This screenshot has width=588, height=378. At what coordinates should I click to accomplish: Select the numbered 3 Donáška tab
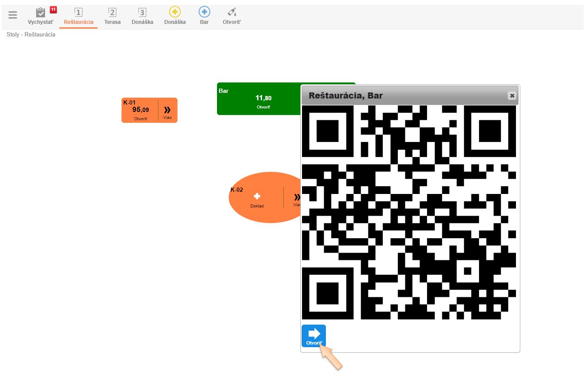(x=142, y=16)
